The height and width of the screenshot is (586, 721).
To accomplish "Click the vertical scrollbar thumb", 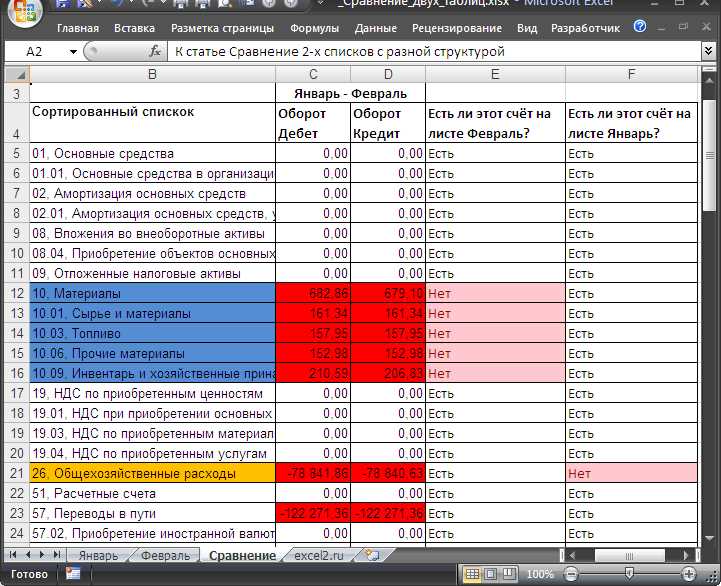I will coord(710,155).
